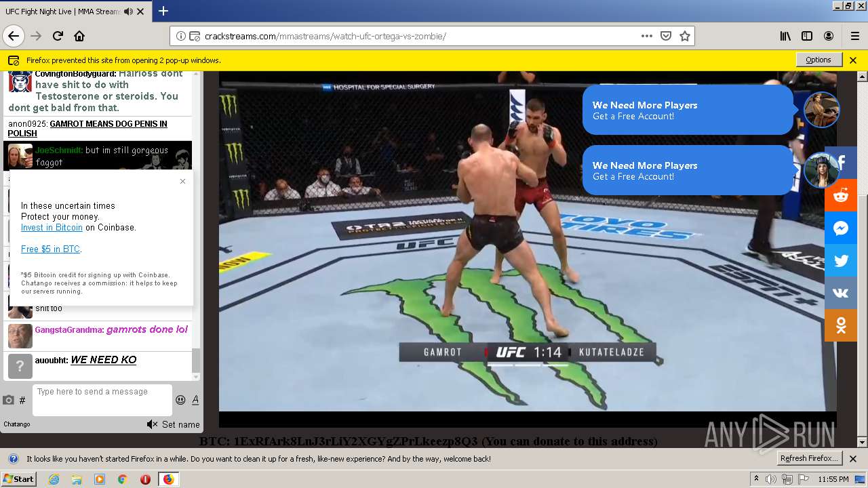Open the Firefox home page

(x=79, y=36)
